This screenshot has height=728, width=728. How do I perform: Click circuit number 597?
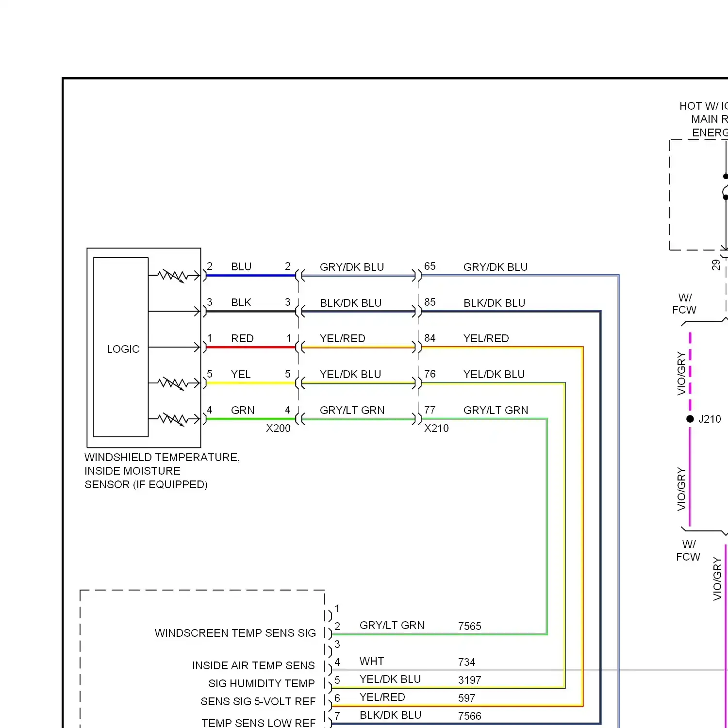467,698
